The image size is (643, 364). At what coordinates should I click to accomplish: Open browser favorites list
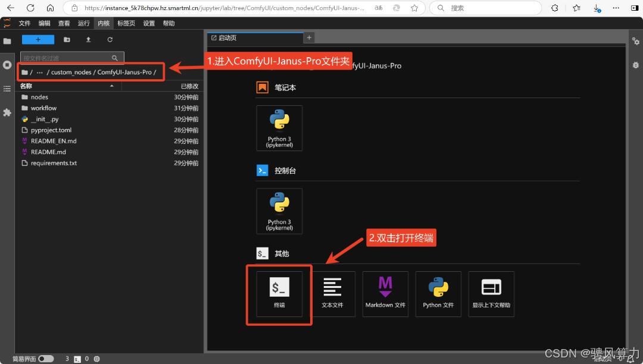576,8
